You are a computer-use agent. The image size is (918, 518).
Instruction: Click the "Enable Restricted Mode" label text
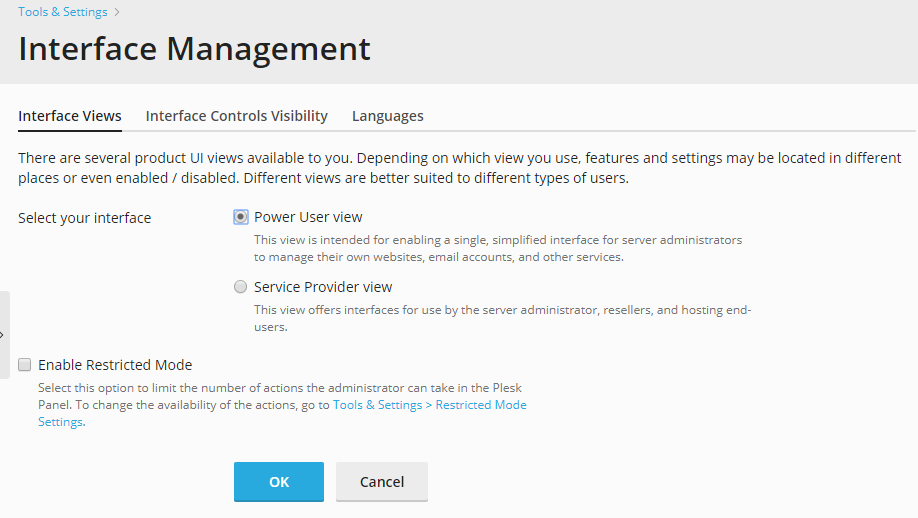click(115, 365)
